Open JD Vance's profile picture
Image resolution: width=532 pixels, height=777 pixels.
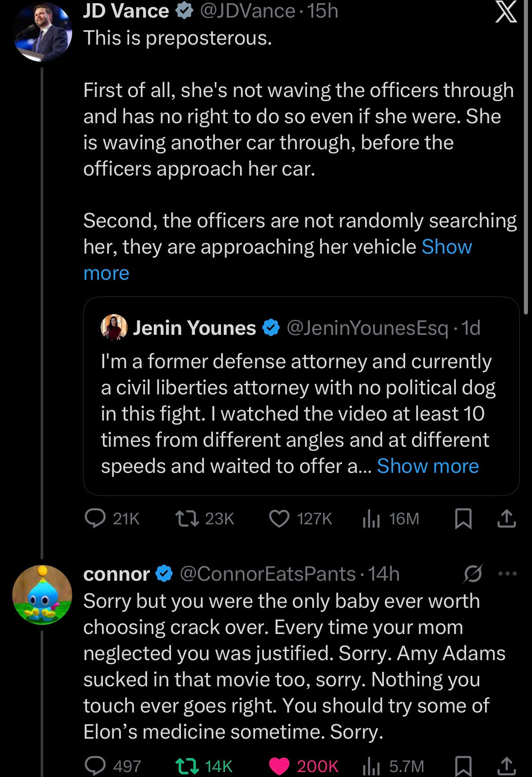pyautogui.click(x=42, y=32)
